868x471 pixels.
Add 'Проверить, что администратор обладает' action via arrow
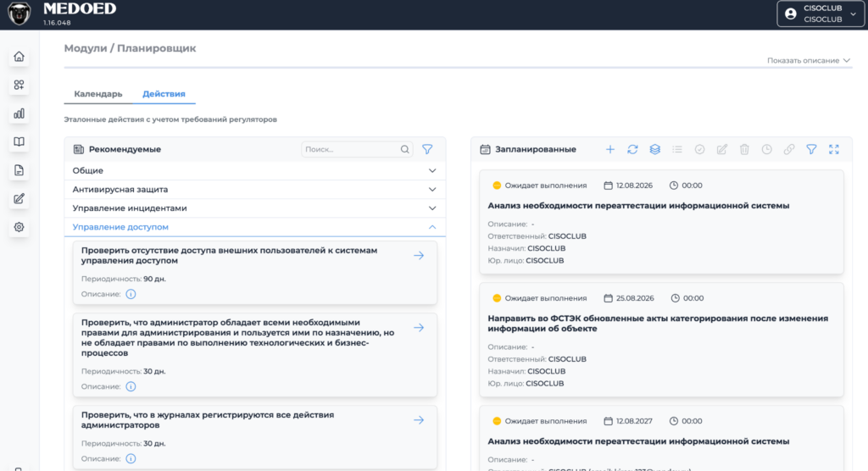pos(419,328)
